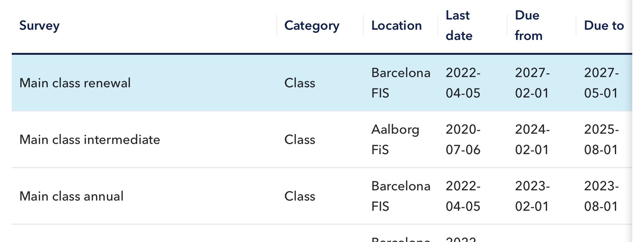The height and width of the screenshot is (242, 644).
Task: Sort by the Due from header
Action: pos(528,26)
